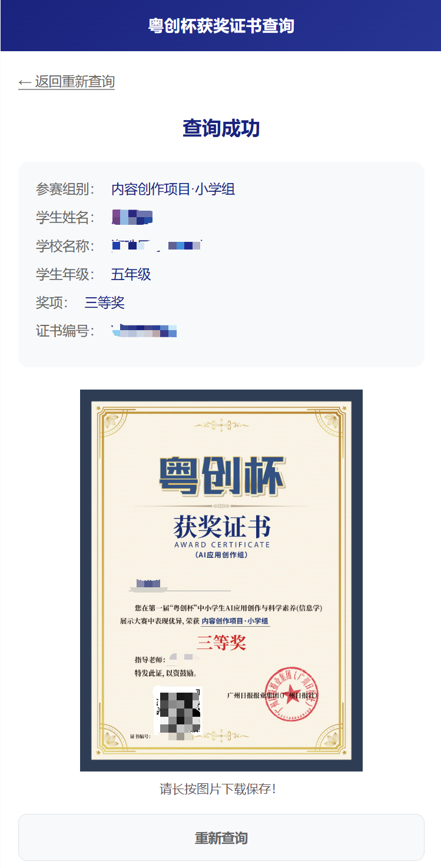Click the 参赛组别 label
The width and height of the screenshot is (441, 868).
pyautogui.click(x=65, y=189)
